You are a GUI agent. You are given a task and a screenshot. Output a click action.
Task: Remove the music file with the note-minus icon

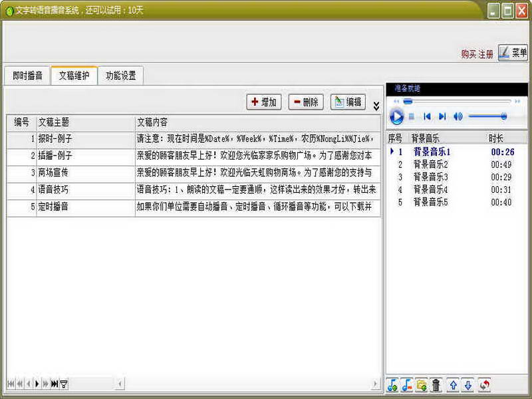click(407, 385)
